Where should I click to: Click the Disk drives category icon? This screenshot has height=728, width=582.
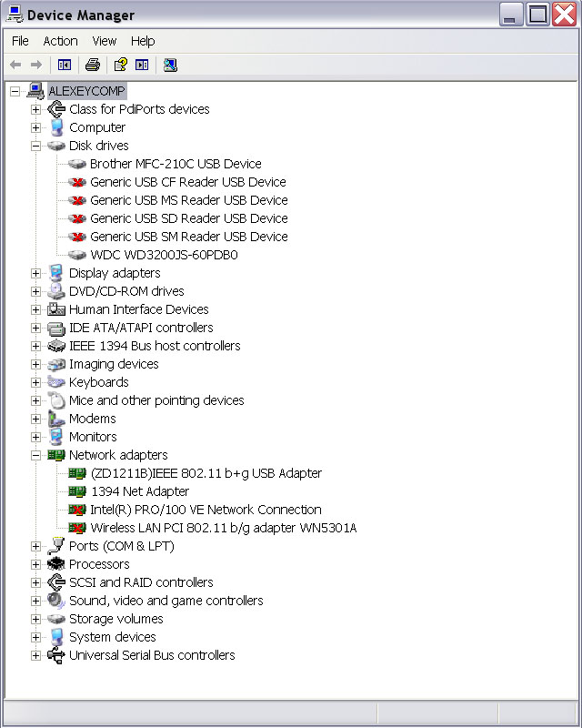[56, 146]
